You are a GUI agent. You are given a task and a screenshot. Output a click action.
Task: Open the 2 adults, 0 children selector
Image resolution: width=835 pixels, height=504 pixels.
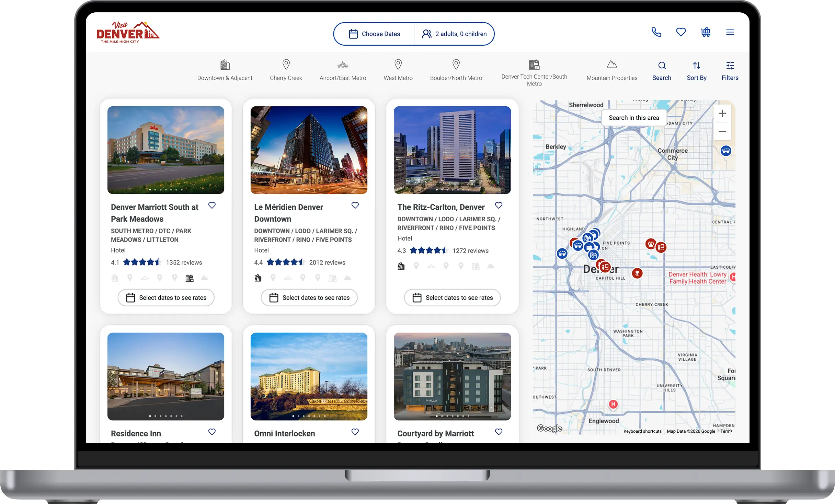point(454,34)
